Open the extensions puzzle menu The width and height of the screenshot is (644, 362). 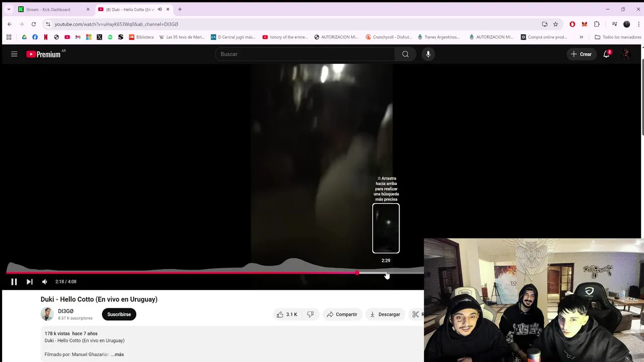pyautogui.click(x=597, y=24)
